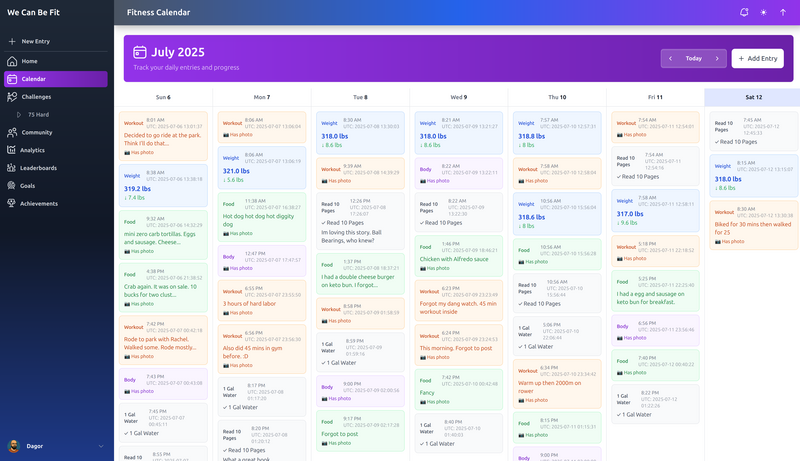Open 'mini zero carb tortillas' food entry
The height and width of the screenshot is (461, 800).
pyautogui.click(x=163, y=235)
